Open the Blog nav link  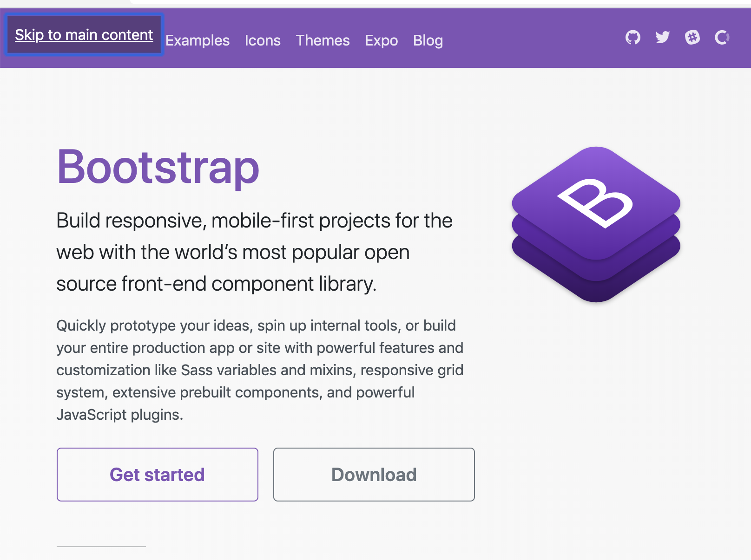coord(428,40)
